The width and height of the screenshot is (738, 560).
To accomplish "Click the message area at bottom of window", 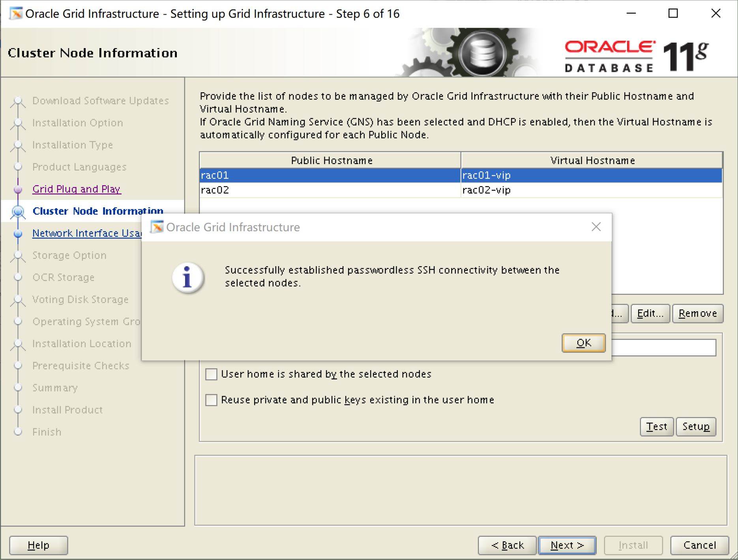I will (461, 491).
